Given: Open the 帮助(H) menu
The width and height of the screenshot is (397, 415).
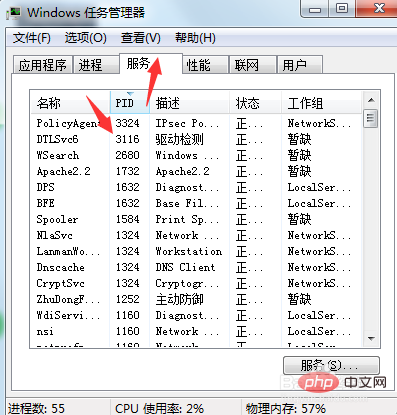Looking at the screenshot, I should tap(195, 38).
